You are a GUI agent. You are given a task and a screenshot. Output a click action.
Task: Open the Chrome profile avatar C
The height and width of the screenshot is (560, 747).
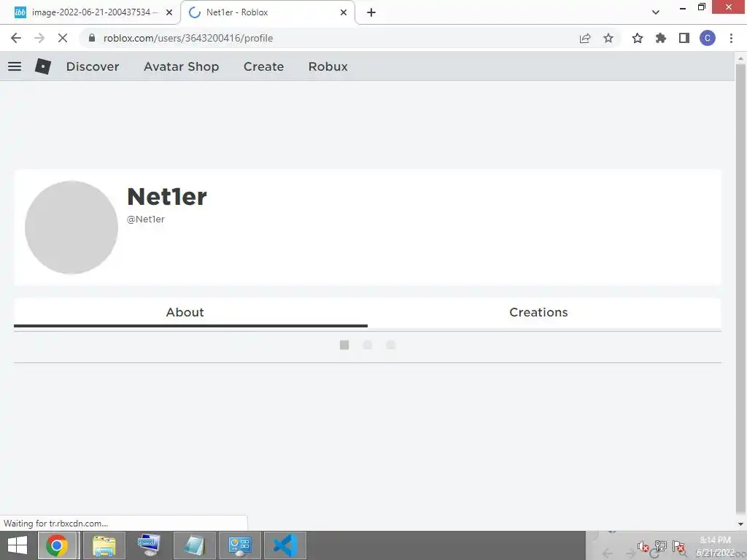click(x=708, y=38)
